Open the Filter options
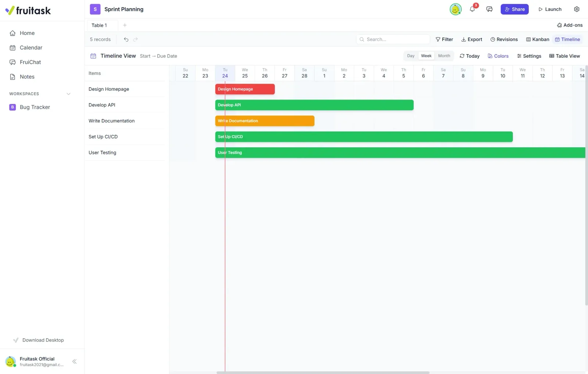 [444, 39]
